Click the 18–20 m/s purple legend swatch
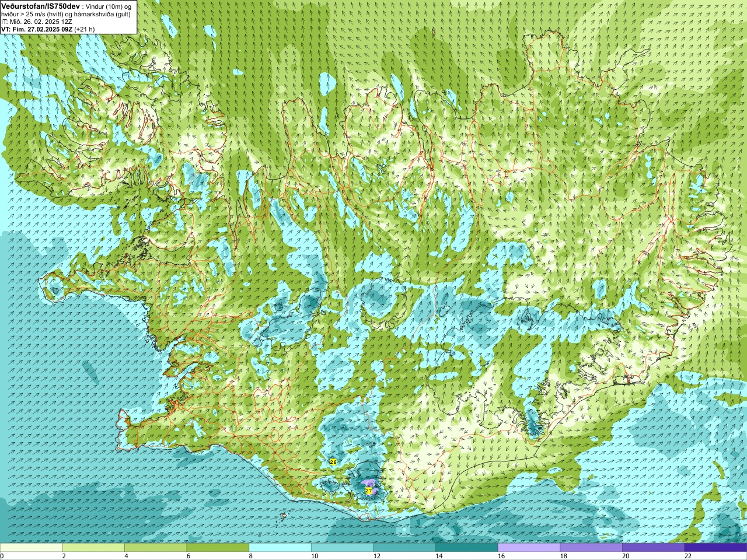Screen dimensions: 747x560 591,548
